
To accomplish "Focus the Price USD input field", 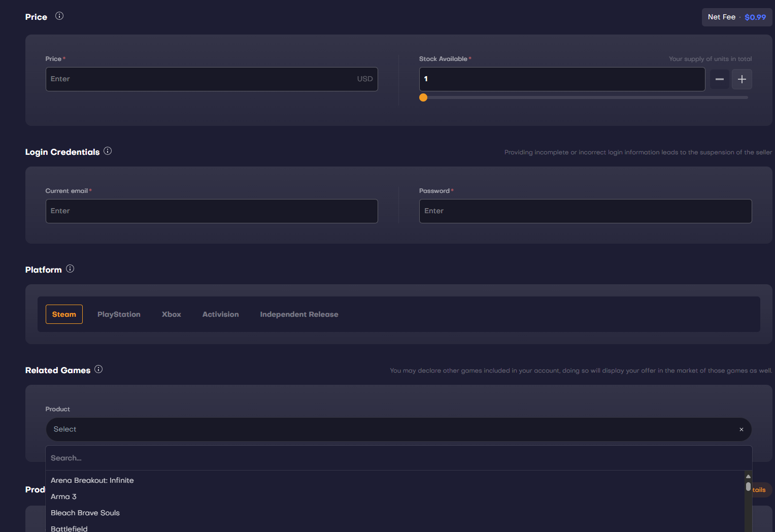I will click(203, 79).
